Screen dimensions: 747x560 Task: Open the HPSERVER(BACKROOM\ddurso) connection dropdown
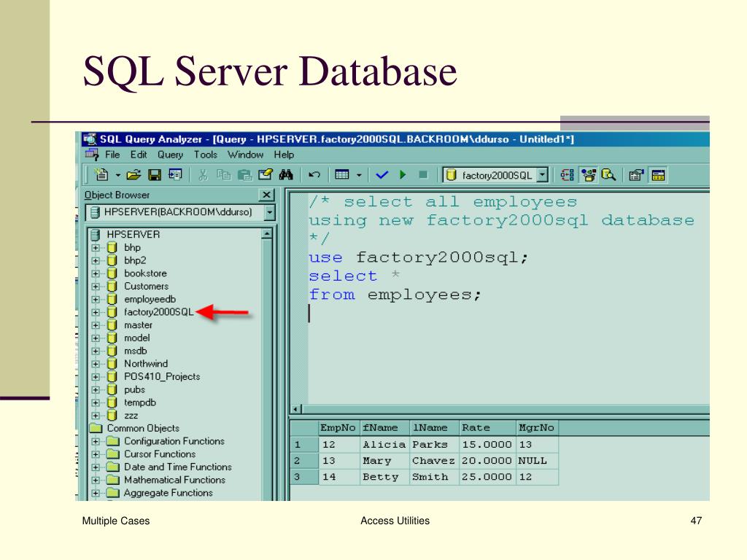point(270,212)
